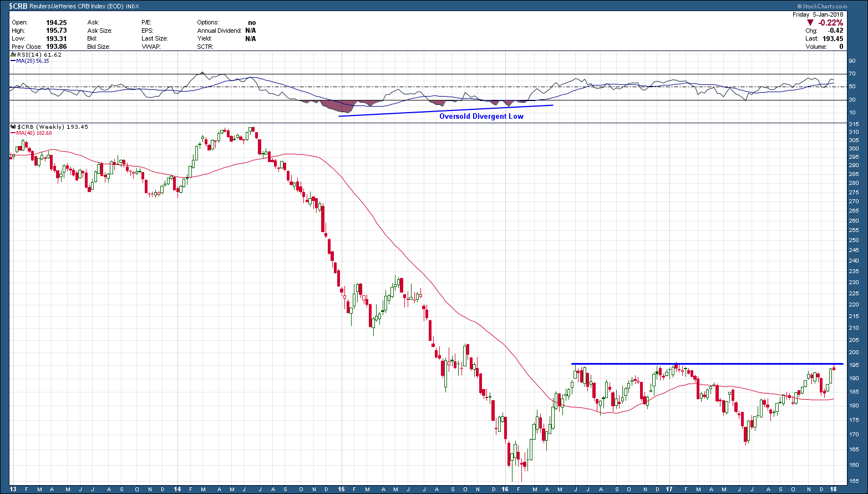Screen dimensions: 868x494
Task: Select the Low value 193.31
Action: click(x=57, y=39)
